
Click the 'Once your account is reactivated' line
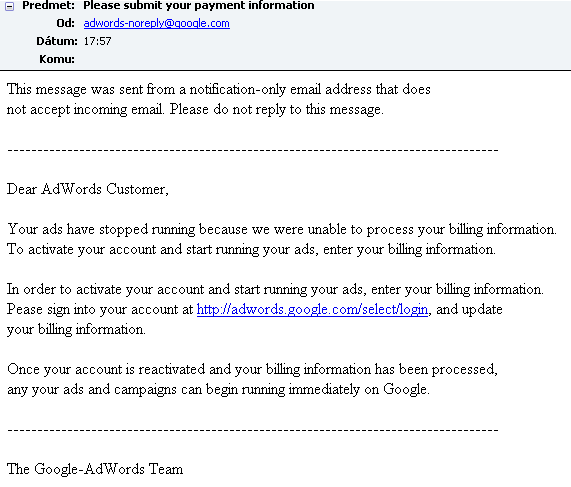(252, 369)
